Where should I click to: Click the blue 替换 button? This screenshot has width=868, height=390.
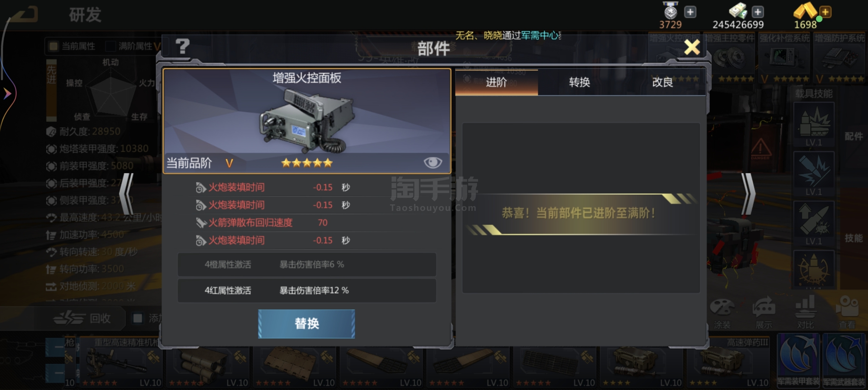coord(307,324)
